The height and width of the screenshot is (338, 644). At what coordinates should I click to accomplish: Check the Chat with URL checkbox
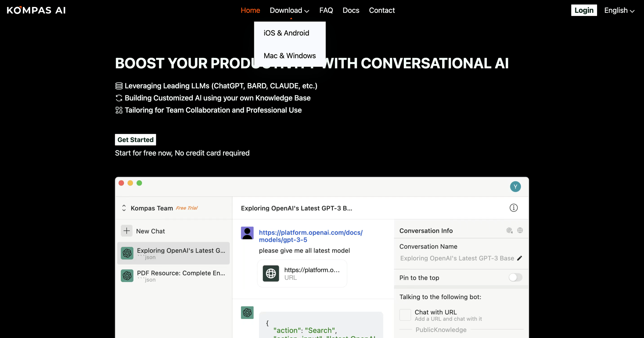[x=405, y=315]
